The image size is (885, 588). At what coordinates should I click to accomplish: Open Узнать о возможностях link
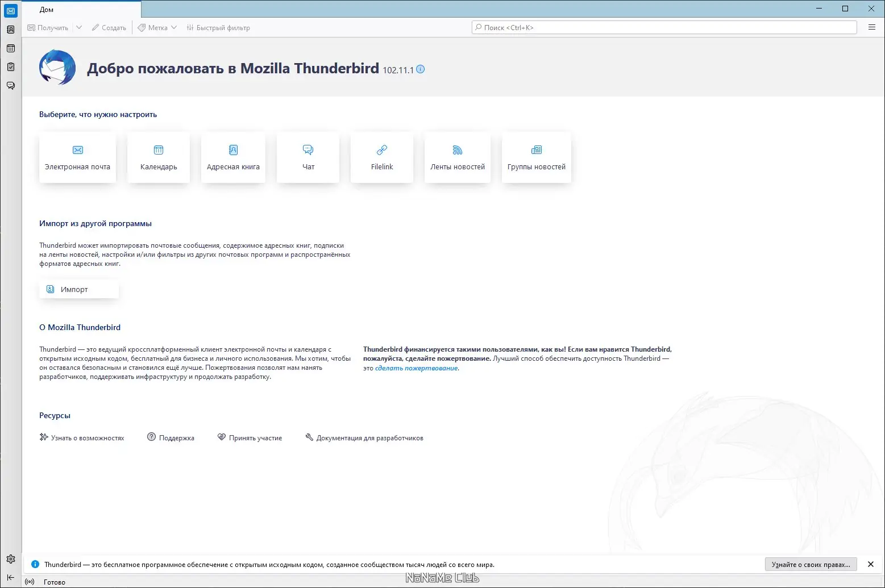tap(82, 437)
